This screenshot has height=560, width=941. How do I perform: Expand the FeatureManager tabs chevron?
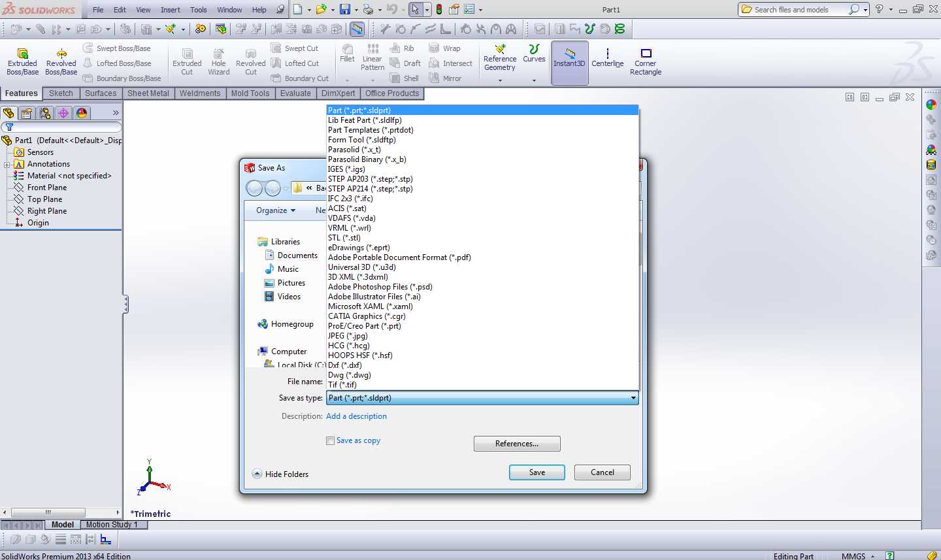pos(116,113)
